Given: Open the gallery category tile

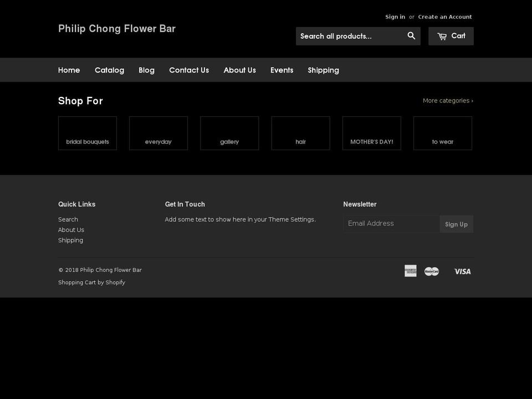Looking at the screenshot, I should point(229,134).
